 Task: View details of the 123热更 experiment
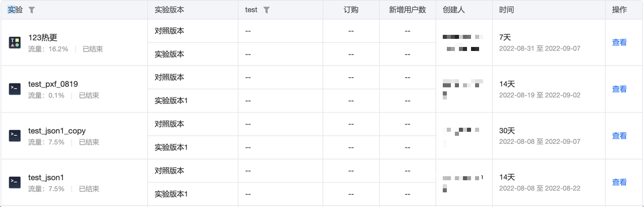coord(619,42)
